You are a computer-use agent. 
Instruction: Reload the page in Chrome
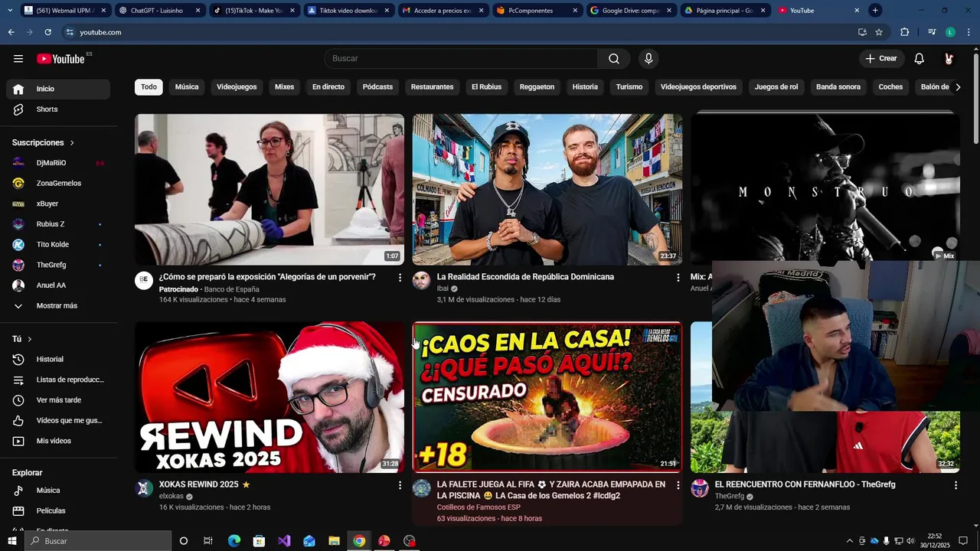coord(47,32)
